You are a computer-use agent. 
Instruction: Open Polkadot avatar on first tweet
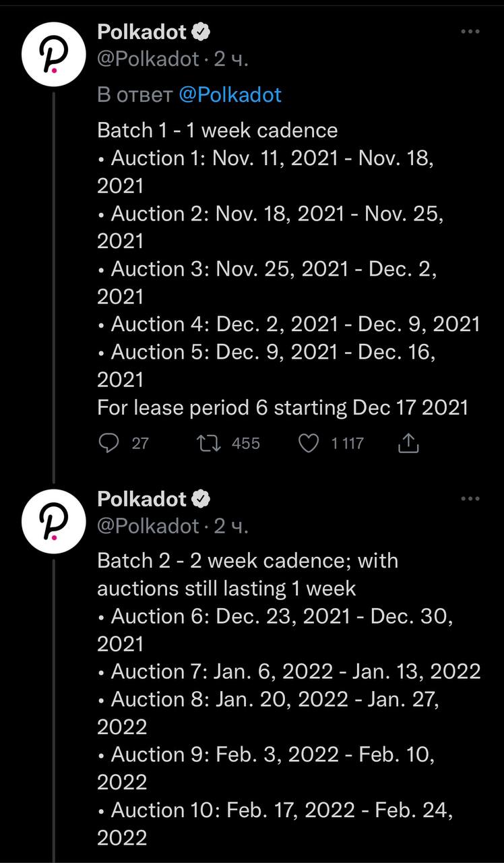pyautogui.click(x=53, y=57)
